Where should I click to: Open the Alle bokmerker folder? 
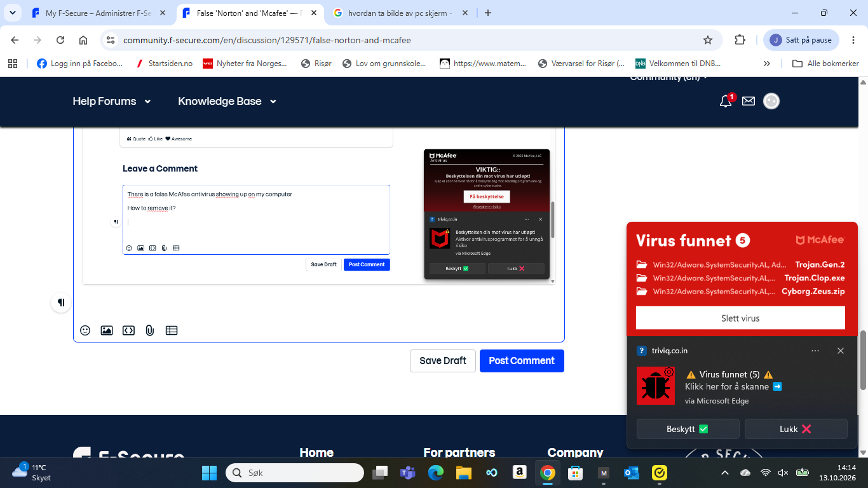(x=825, y=64)
